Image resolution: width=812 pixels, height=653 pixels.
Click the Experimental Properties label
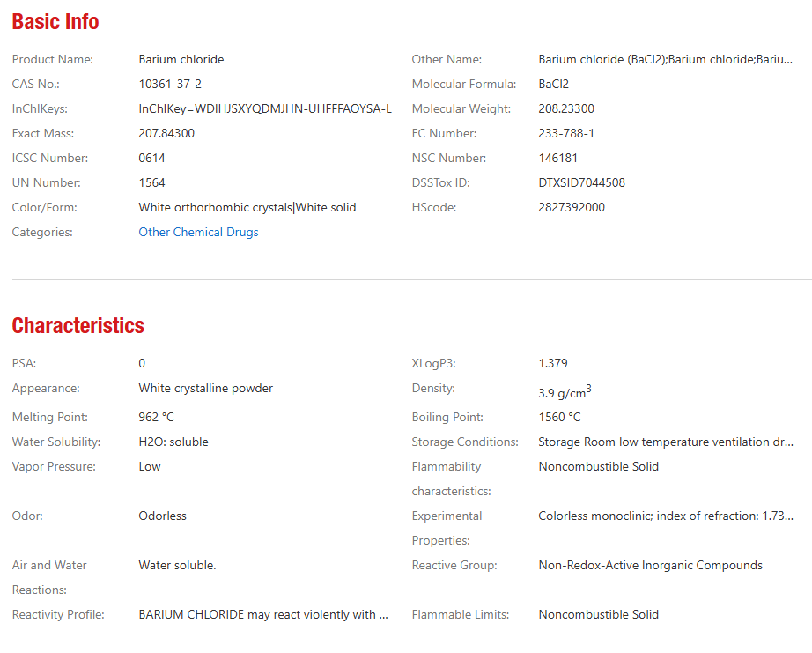(447, 528)
